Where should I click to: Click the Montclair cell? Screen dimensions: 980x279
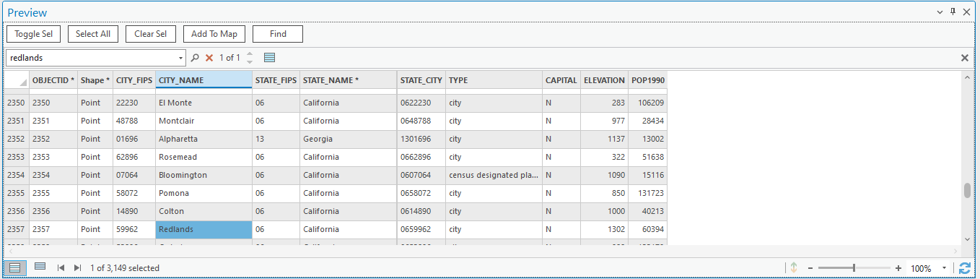click(x=204, y=121)
